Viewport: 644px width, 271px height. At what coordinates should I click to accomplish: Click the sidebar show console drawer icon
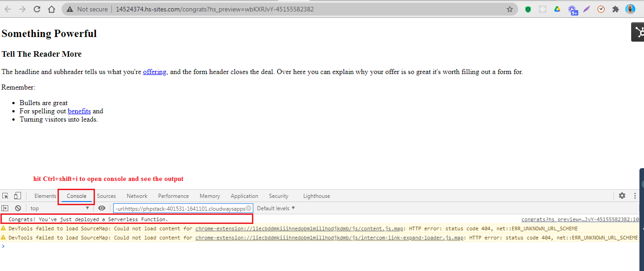[5, 208]
